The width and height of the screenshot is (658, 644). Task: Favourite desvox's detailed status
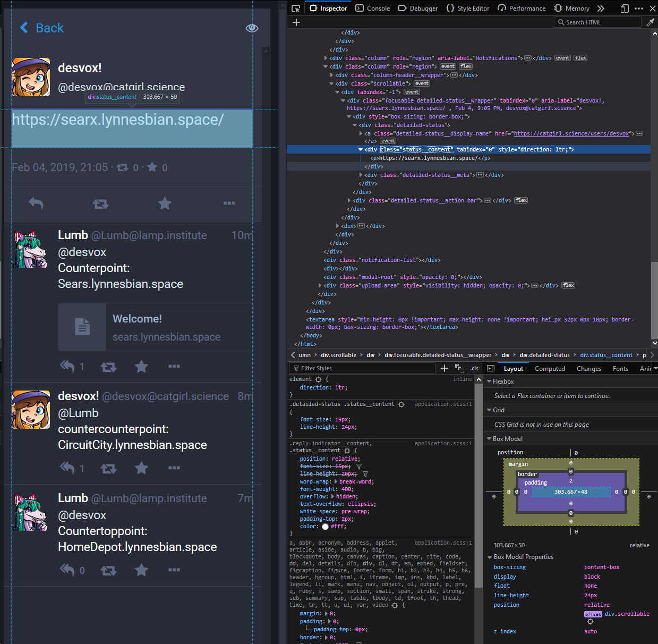[x=165, y=203]
